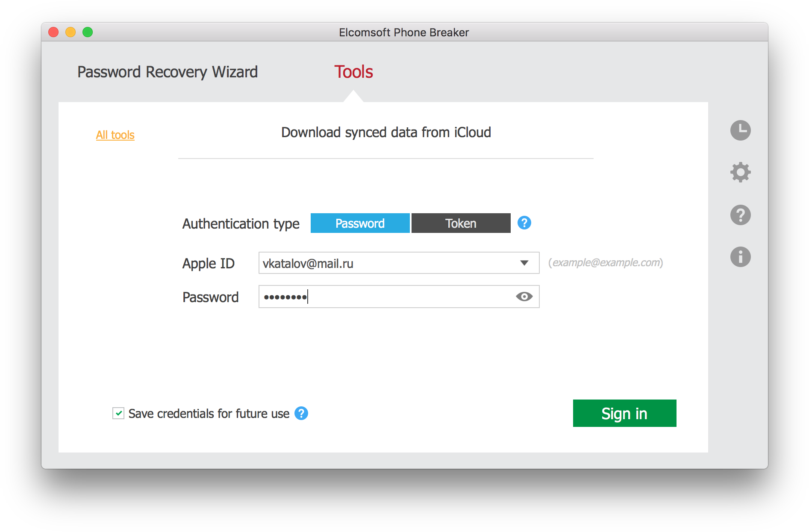The image size is (809, 532).
Task: Click the Apple ID text field
Action: click(385, 263)
